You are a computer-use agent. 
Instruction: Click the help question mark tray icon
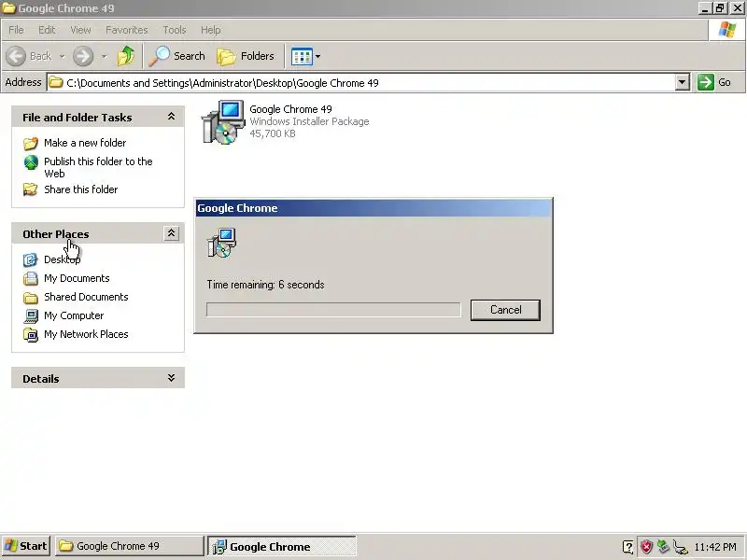627,547
